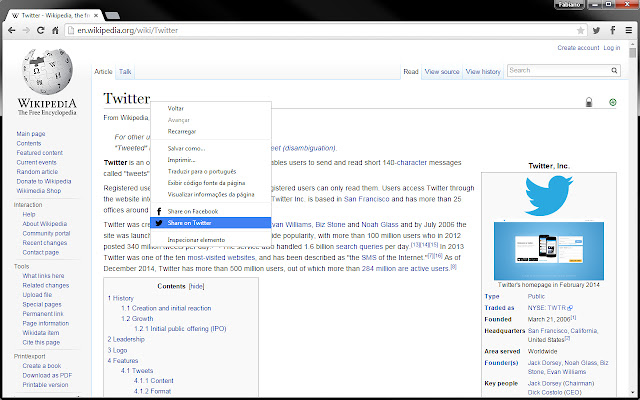640x400 pixels.
Task: Choose Share on Twitter menu entry
Action: tap(211, 223)
